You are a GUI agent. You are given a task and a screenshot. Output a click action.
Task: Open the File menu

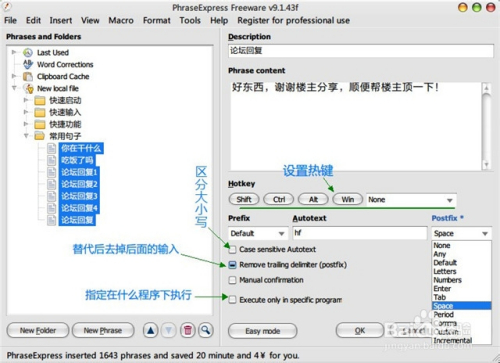coord(10,20)
